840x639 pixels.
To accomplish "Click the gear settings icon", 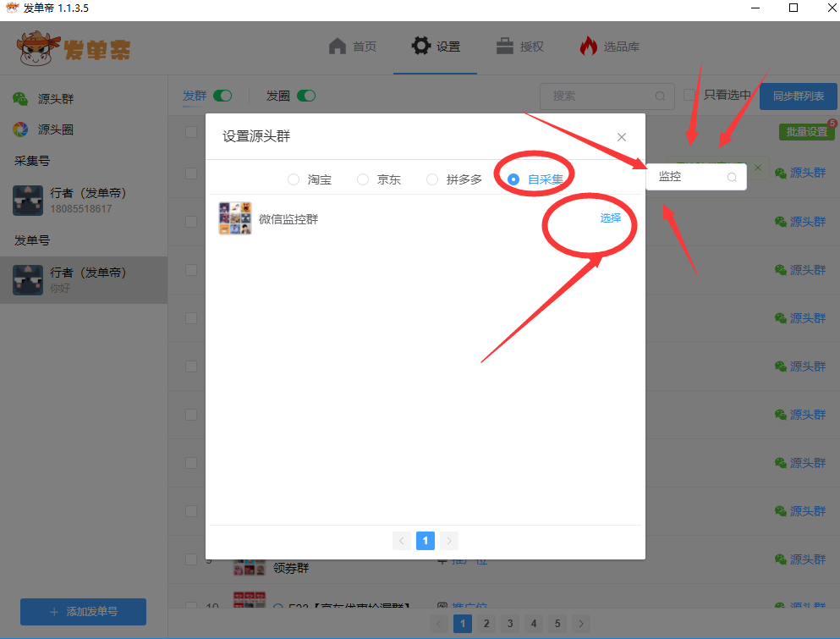I will [421, 46].
